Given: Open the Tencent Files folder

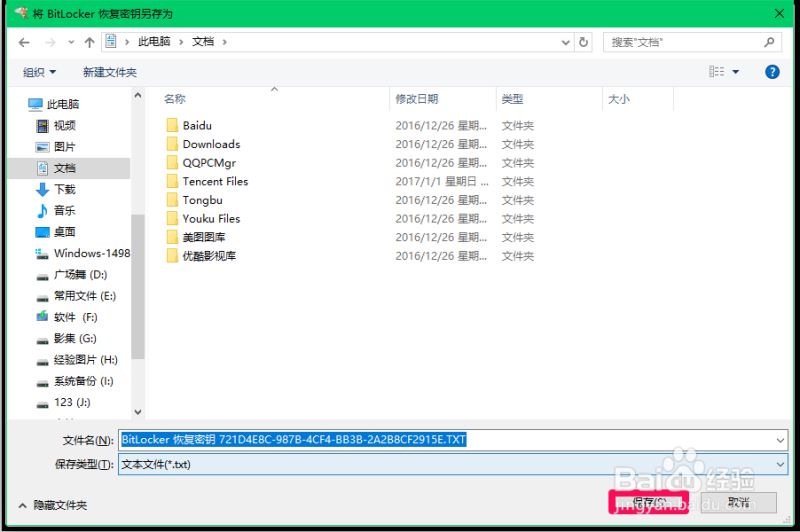Looking at the screenshot, I should pos(215,181).
